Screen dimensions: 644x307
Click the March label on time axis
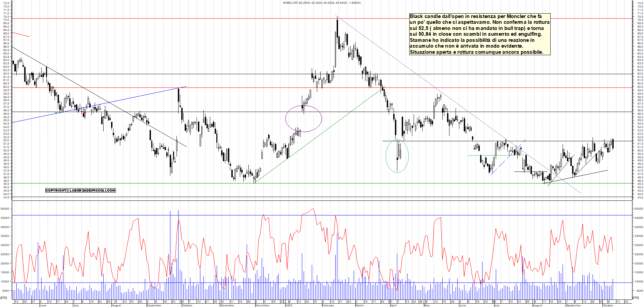359,305
